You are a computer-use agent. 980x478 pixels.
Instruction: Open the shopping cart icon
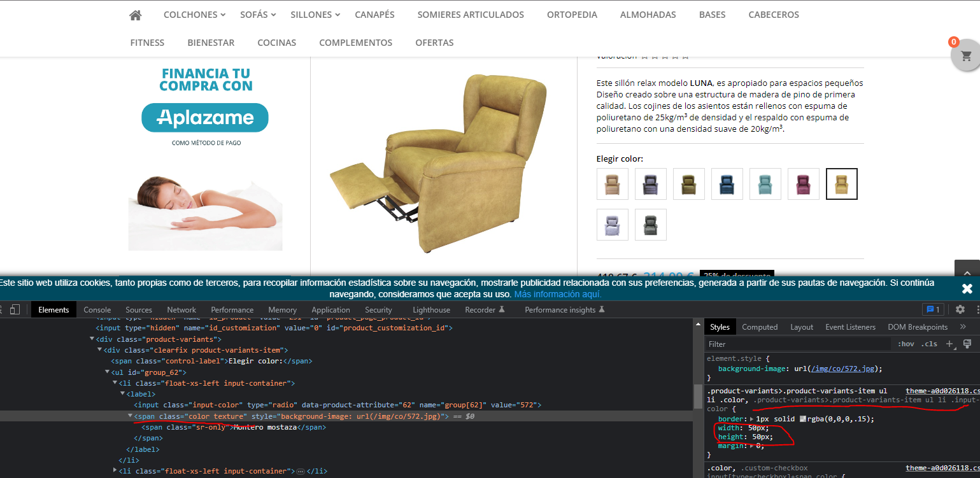click(966, 56)
